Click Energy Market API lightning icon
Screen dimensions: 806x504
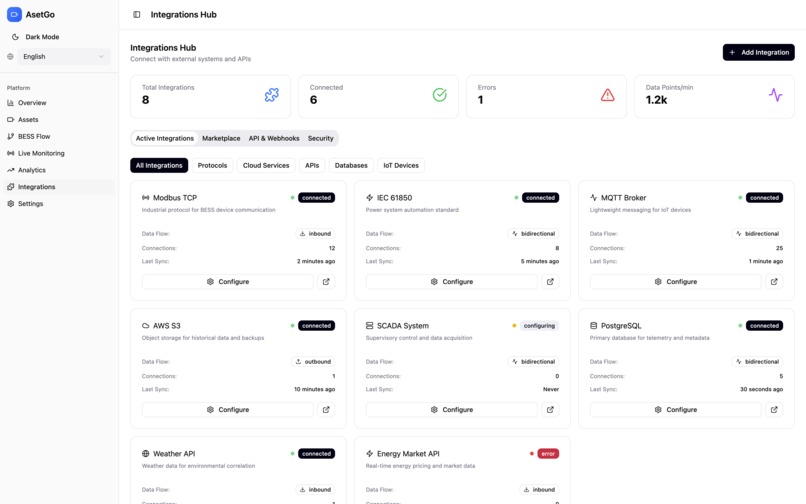click(x=370, y=454)
